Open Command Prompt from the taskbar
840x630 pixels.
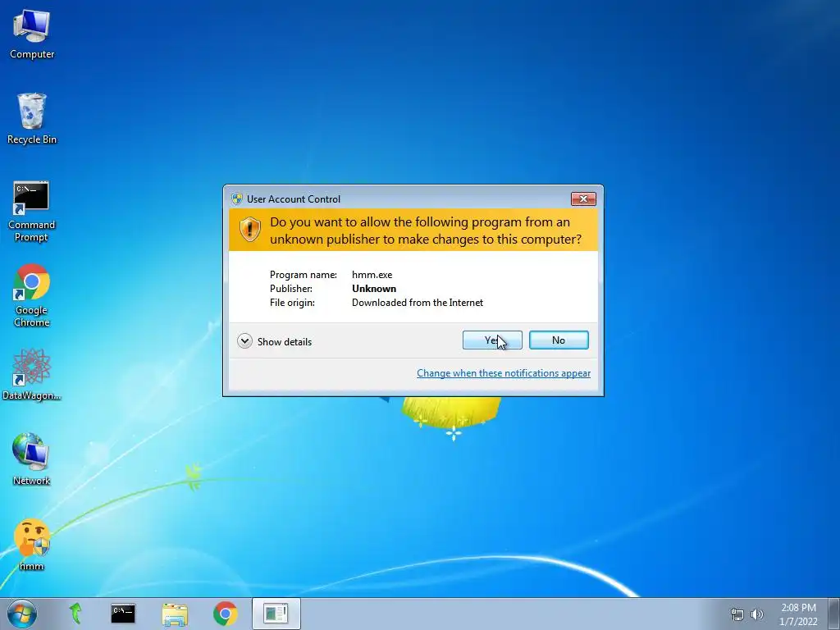pos(123,614)
